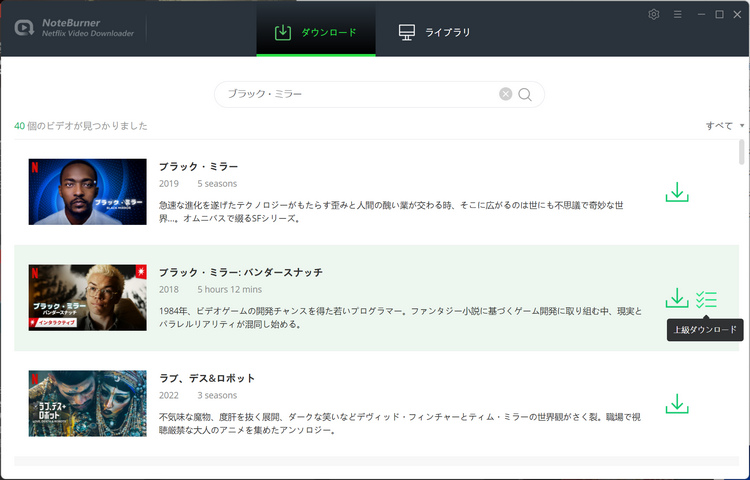This screenshot has height=480, width=750.
Task: Click 5 hours 12 mins label
Action: point(230,289)
